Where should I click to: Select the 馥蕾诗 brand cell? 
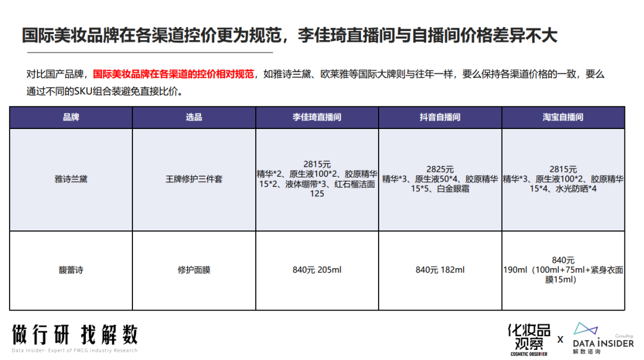pos(71,270)
